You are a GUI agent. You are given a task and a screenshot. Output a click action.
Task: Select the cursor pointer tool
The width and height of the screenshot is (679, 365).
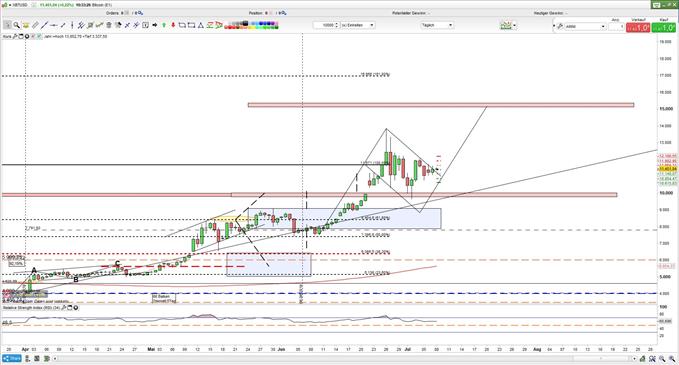(x=7, y=25)
